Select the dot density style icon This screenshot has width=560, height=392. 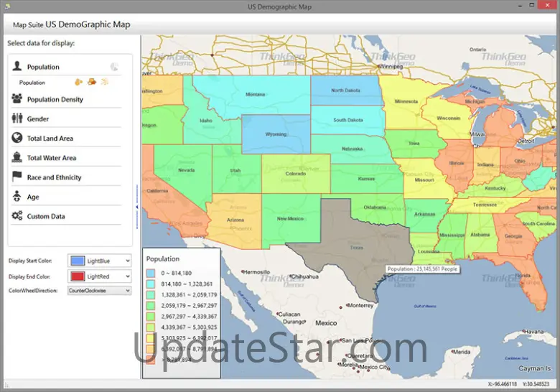pos(104,82)
